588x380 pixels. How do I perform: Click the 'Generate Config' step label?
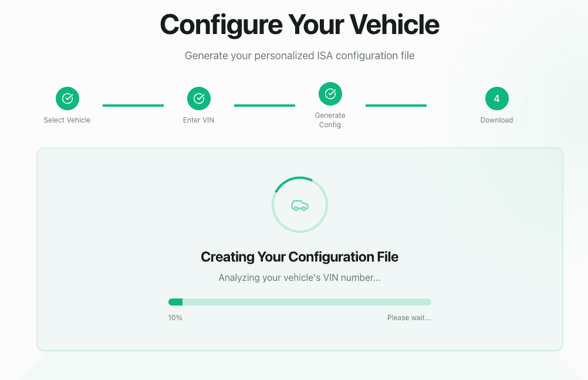330,120
